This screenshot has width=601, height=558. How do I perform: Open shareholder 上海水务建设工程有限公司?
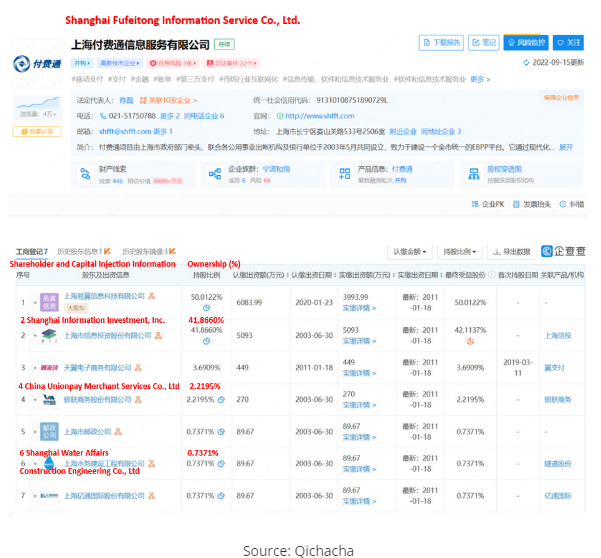pos(104,464)
